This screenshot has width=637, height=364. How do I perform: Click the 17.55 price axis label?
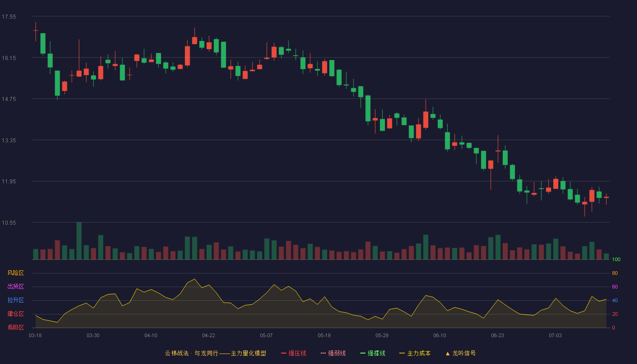(9, 17)
